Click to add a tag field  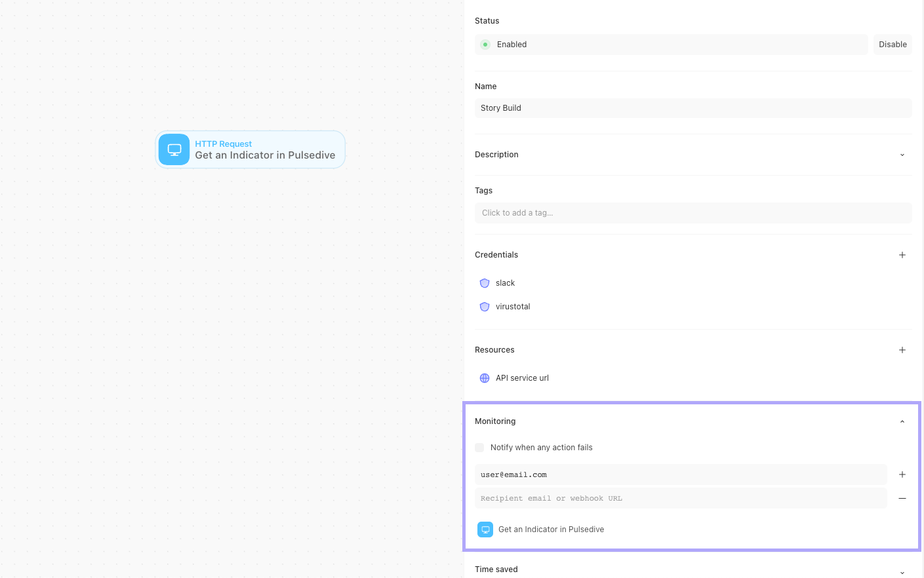693,213
